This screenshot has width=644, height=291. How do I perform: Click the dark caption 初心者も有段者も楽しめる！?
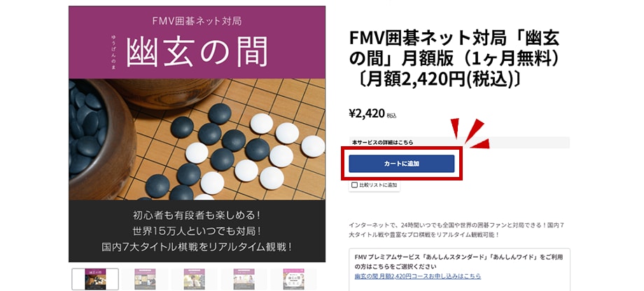pyautogui.click(x=197, y=215)
